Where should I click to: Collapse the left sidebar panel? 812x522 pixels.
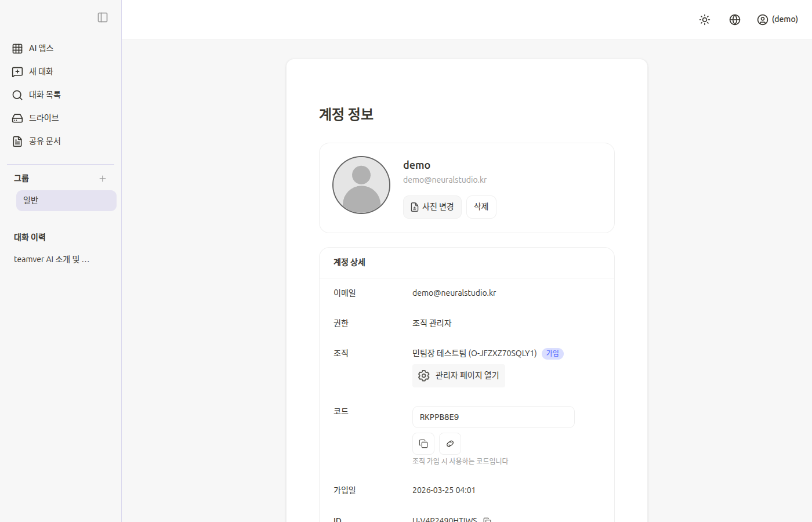pos(103,17)
